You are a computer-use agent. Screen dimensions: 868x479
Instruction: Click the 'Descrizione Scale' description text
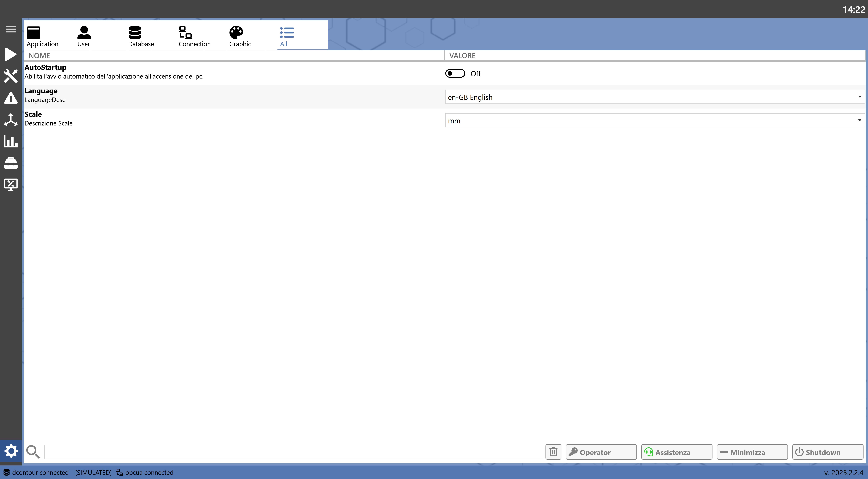(49, 123)
